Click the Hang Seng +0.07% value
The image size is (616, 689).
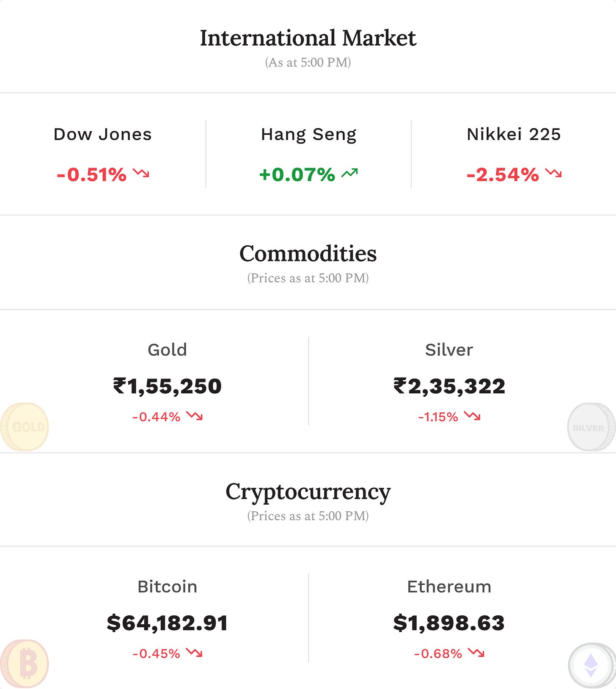click(x=297, y=175)
